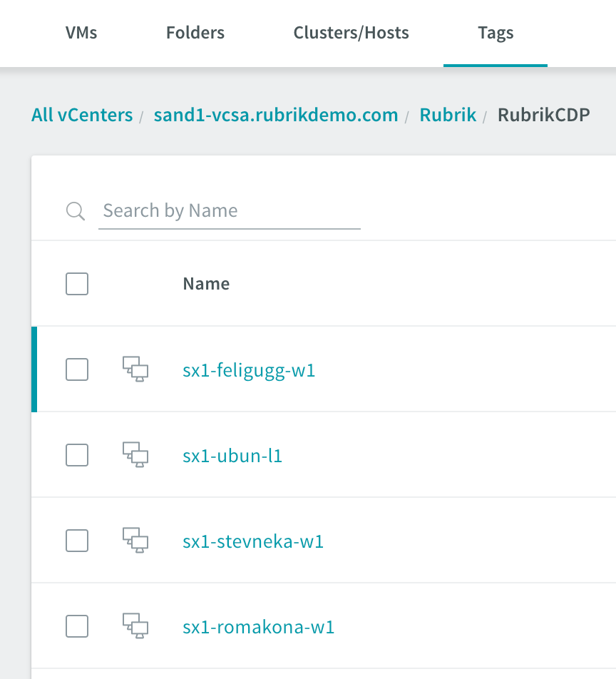Sort by the Name column header
This screenshot has width=616, height=679.
point(206,284)
